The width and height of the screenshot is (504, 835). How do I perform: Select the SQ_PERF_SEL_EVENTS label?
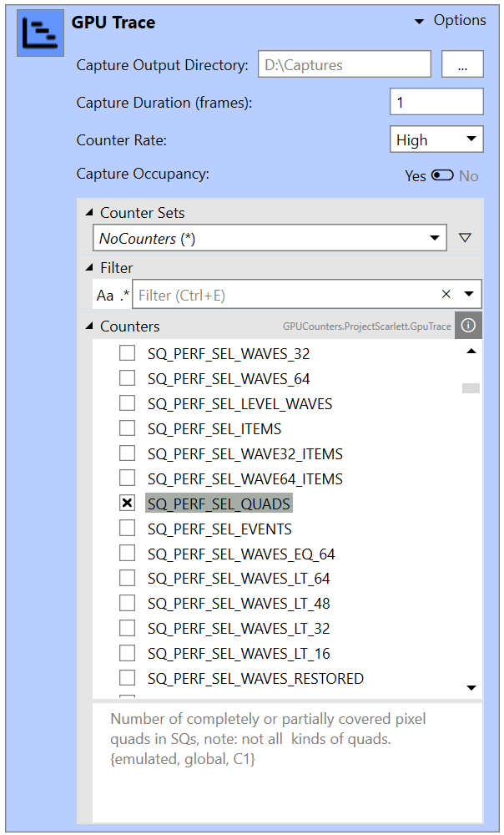pos(219,529)
